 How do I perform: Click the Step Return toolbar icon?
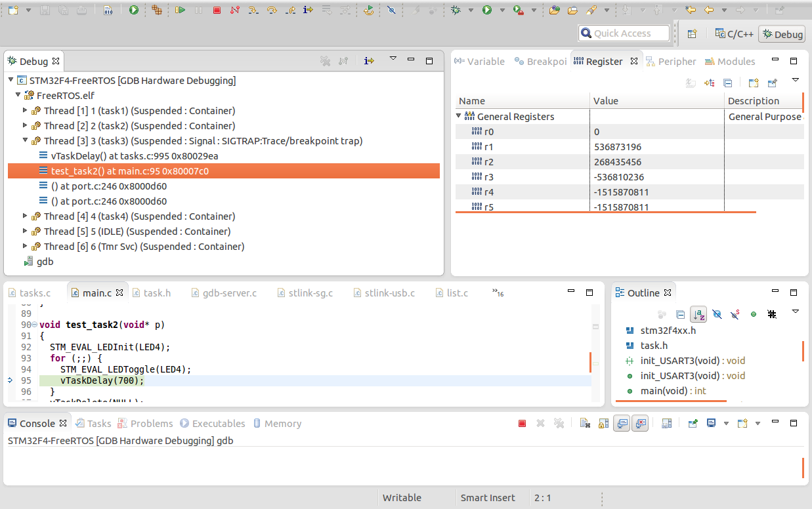click(290, 10)
